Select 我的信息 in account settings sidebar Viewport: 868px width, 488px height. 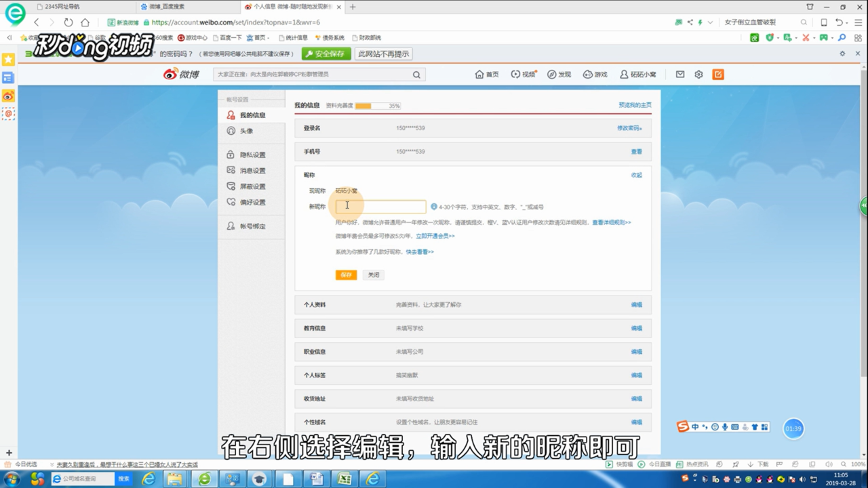tap(252, 115)
